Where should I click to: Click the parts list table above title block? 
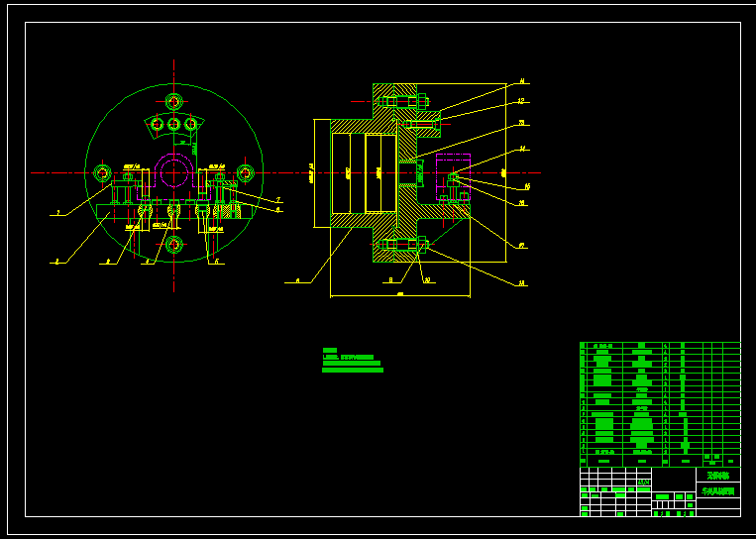click(659, 403)
